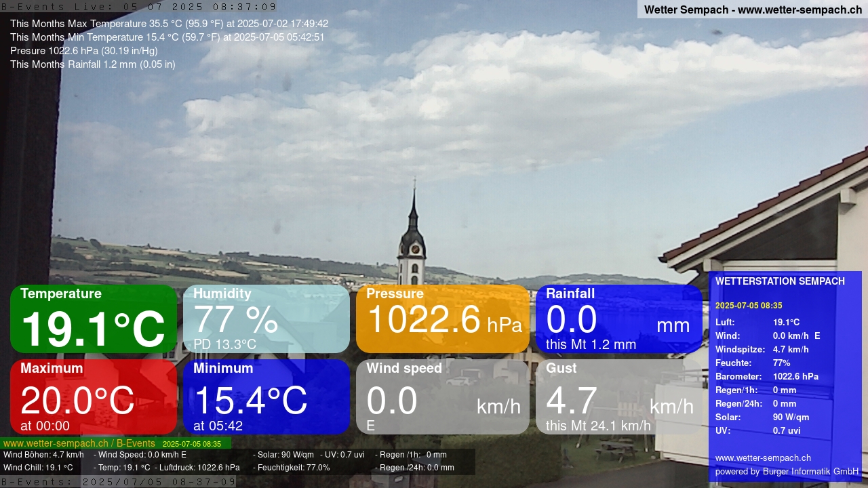Click the 'Solar: 90 W/qm' row in the side panel

click(762, 418)
